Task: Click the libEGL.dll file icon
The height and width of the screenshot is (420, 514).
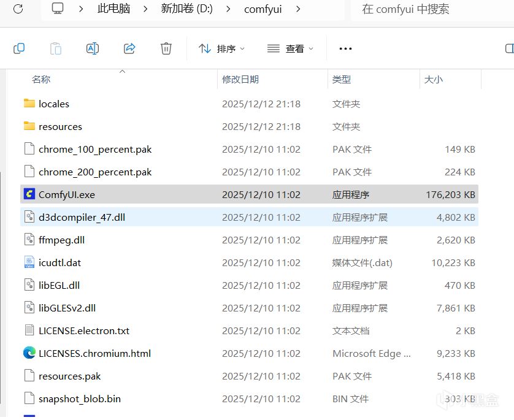Action: (29, 284)
